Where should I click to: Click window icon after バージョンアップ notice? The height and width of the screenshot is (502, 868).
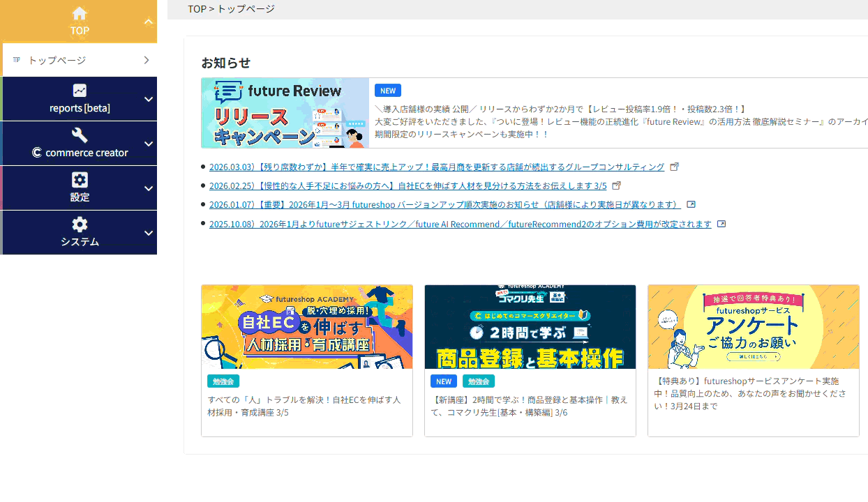[691, 204]
